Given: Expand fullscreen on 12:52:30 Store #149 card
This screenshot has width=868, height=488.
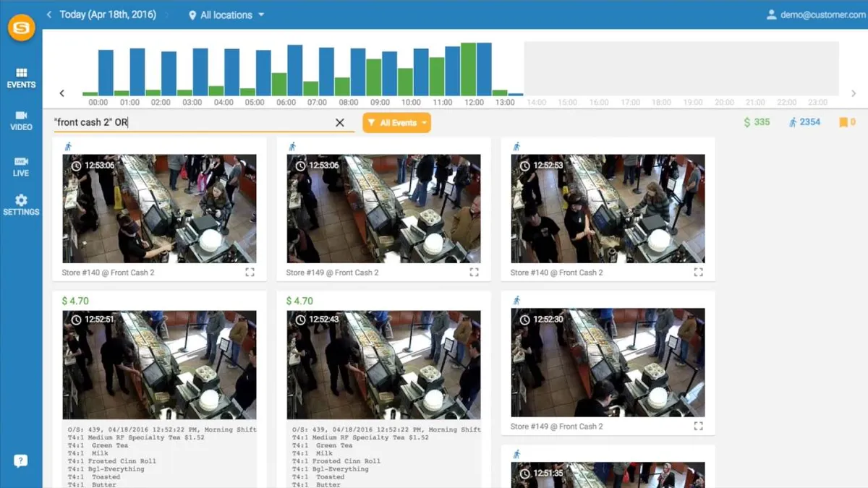Looking at the screenshot, I should click(699, 427).
